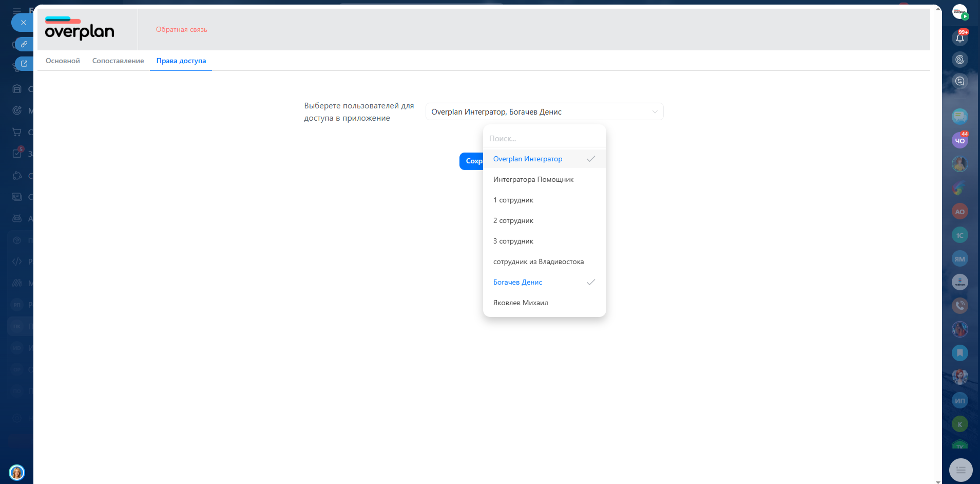
Task: Open the spiral icon in the right sidebar
Action: (960, 60)
